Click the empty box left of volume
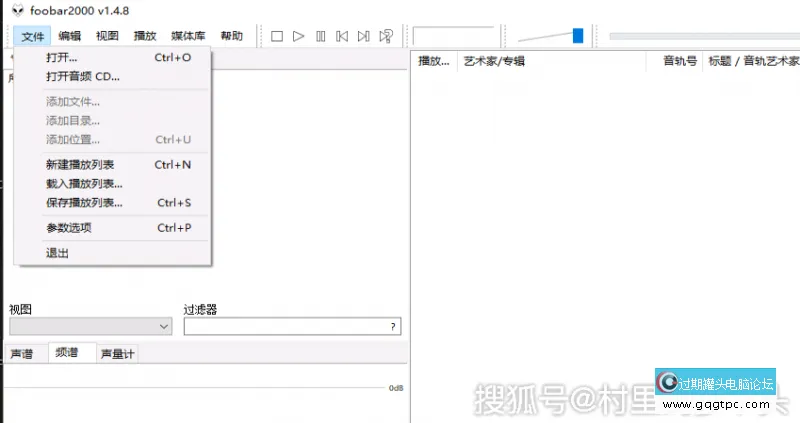Screen dimensions: 800x423 point(456,36)
